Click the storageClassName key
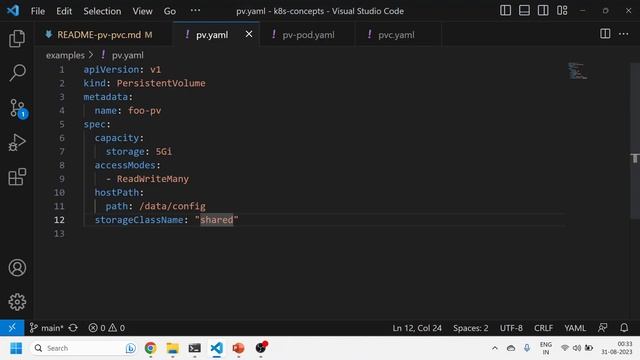Viewport: 640px width, 360px height. (x=139, y=220)
